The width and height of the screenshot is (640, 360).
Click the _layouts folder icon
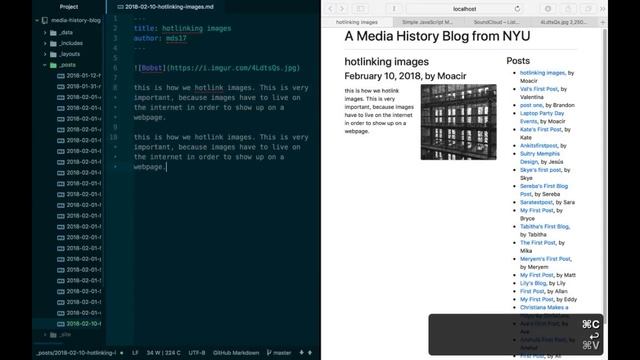point(53,54)
